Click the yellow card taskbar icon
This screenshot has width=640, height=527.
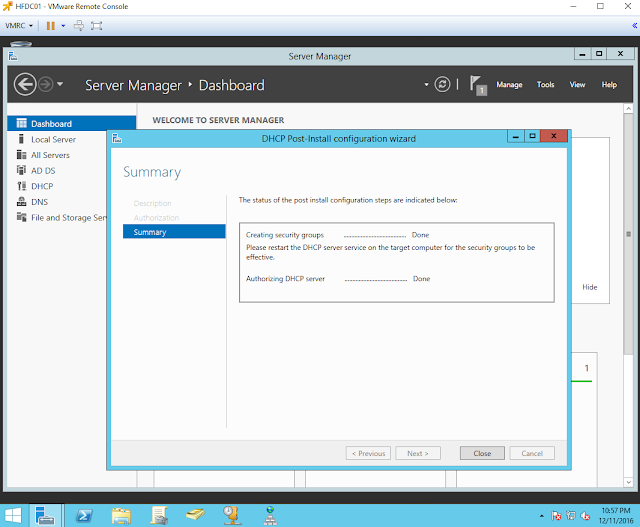tap(195, 514)
